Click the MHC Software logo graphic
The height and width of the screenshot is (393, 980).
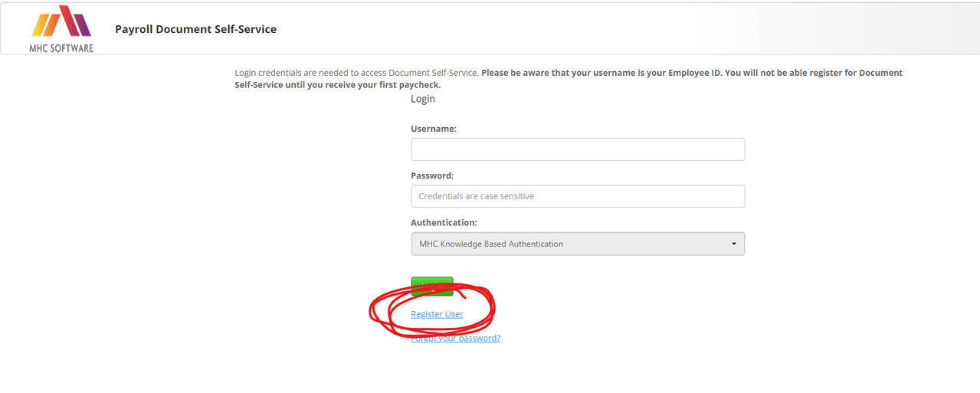click(61, 21)
